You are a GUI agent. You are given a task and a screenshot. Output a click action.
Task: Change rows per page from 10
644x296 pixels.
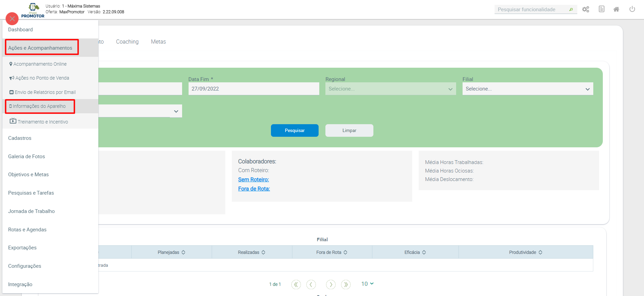367,284
